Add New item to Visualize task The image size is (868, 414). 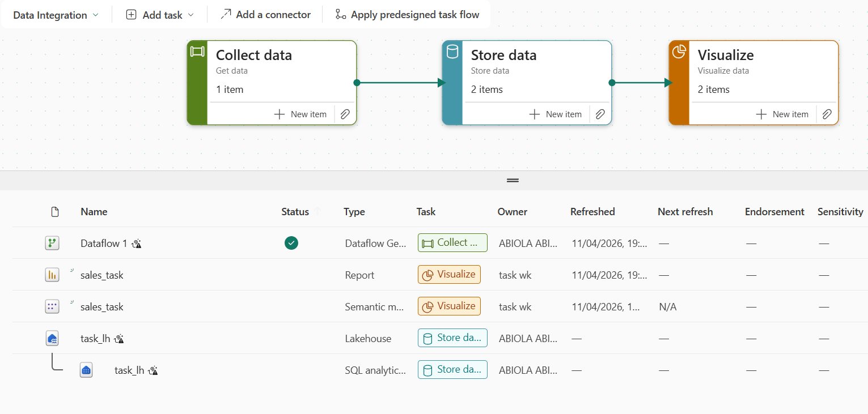(782, 114)
